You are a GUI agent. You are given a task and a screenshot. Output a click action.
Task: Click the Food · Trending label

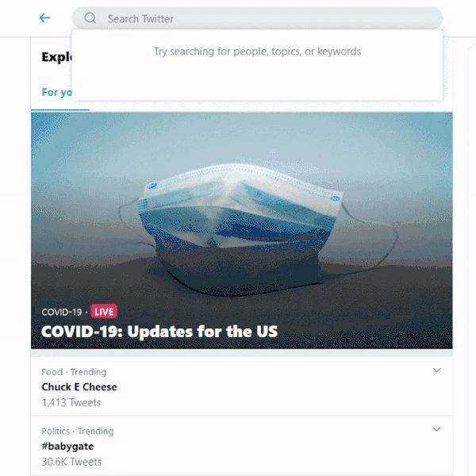click(x=74, y=372)
